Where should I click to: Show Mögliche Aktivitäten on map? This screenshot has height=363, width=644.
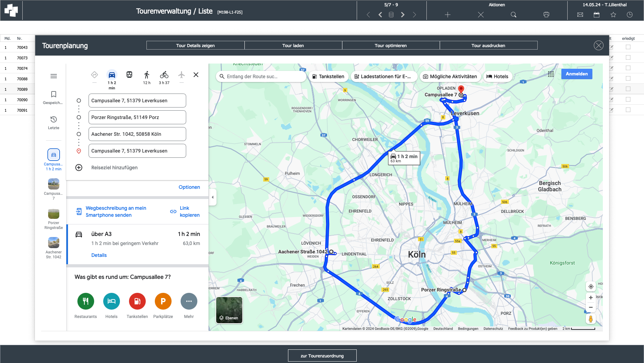pos(450,76)
